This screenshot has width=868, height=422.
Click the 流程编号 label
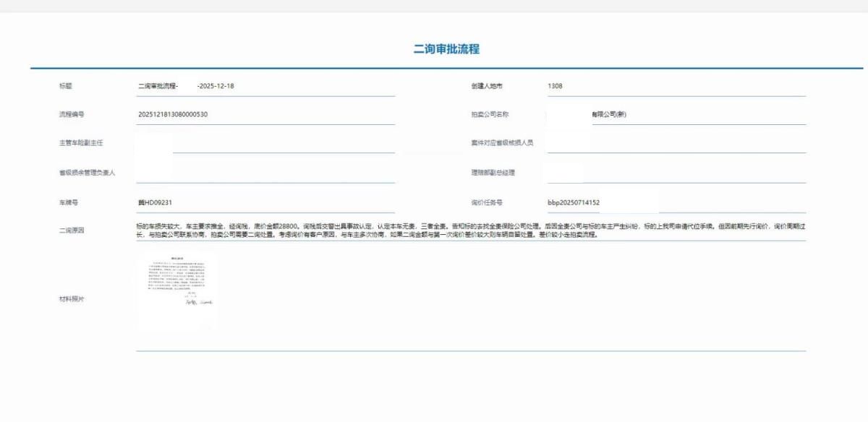(72, 114)
